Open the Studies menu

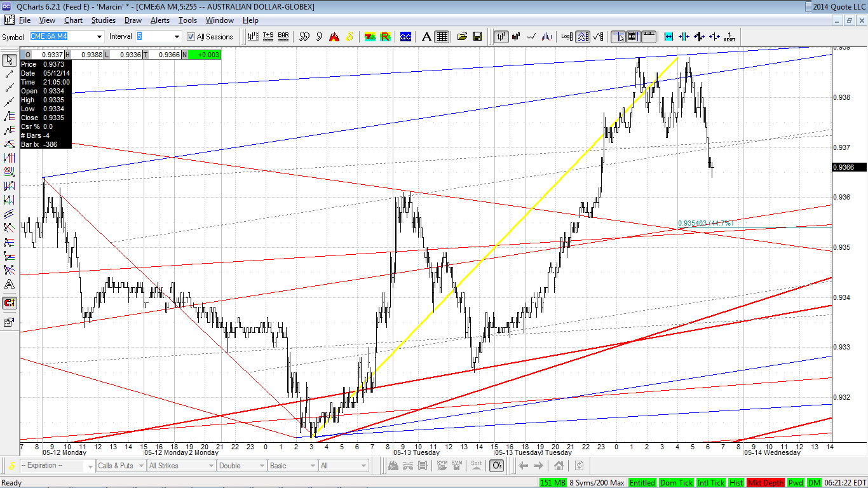104,20
